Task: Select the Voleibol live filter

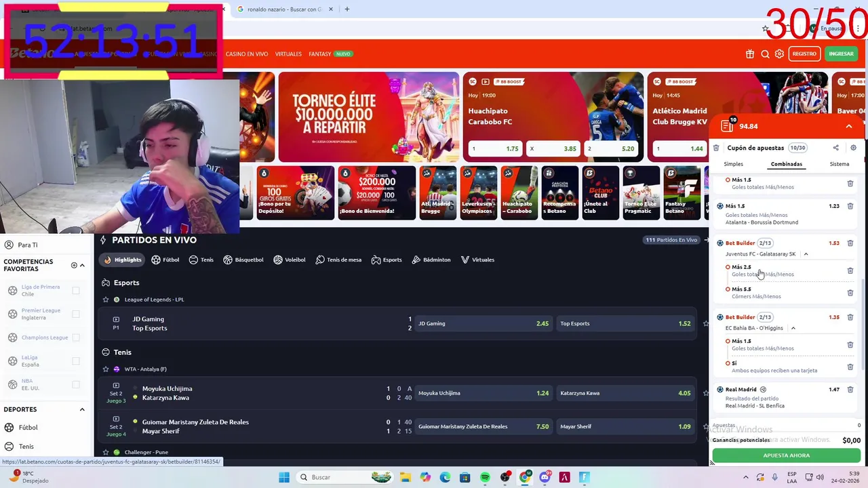Action: (290, 260)
